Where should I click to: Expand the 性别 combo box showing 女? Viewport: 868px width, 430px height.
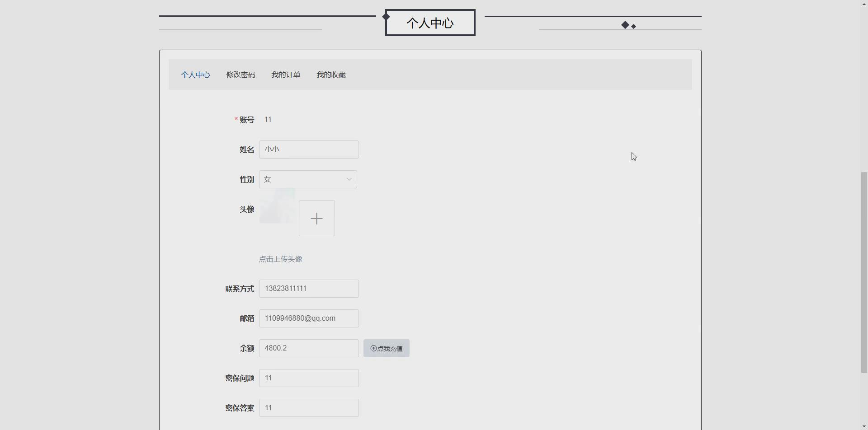[x=307, y=179]
